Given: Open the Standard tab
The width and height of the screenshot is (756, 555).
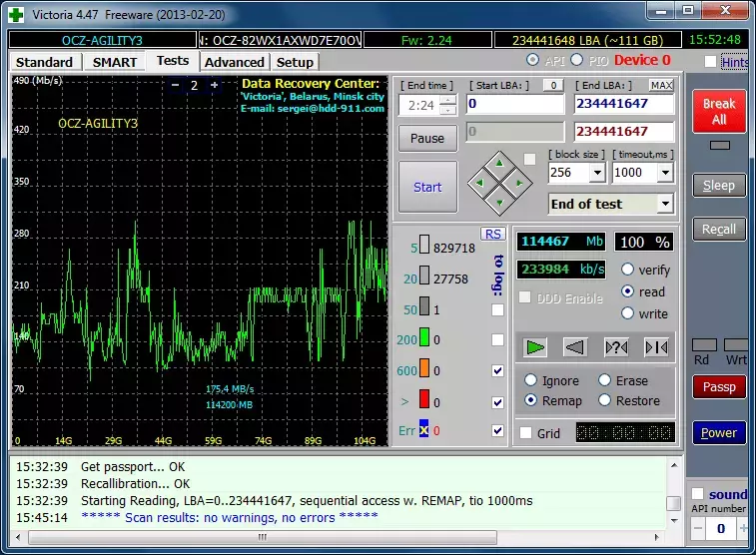Looking at the screenshot, I should 44,62.
